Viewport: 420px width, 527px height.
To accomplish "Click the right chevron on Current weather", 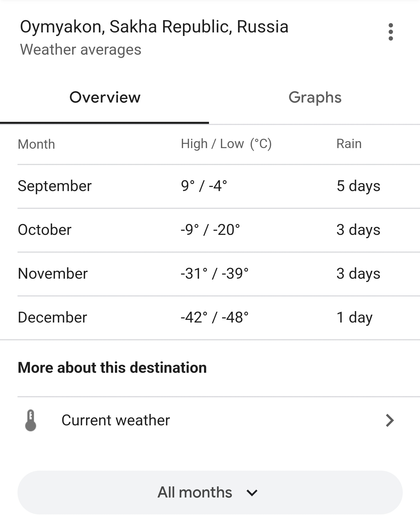I will (x=390, y=420).
